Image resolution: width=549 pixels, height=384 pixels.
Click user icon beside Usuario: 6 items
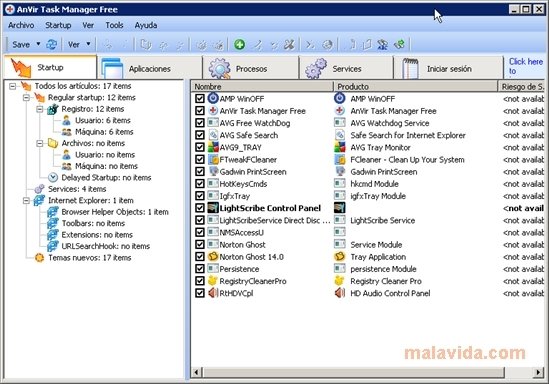click(x=67, y=120)
